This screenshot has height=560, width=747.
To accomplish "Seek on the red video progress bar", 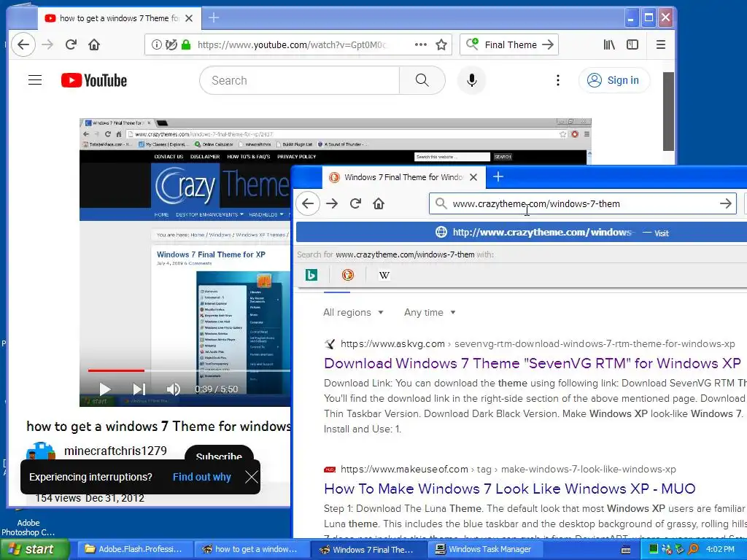I will tap(116, 370).
